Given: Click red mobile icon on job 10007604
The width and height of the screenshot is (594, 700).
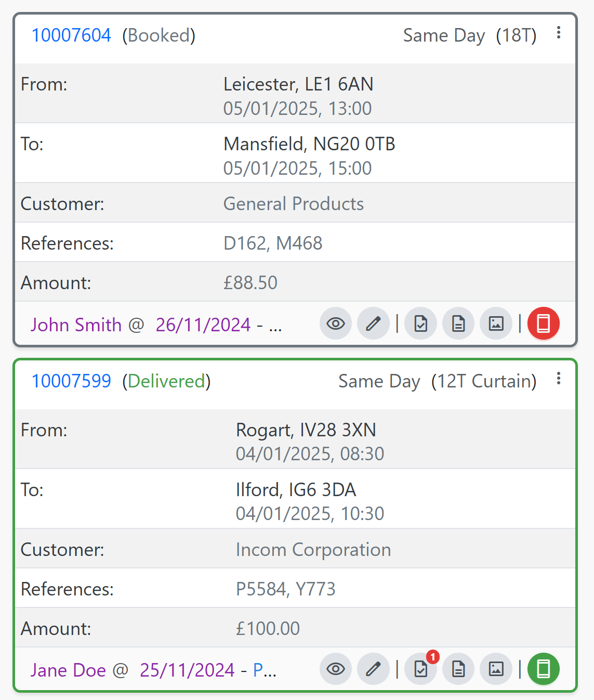Looking at the screenshot, I should [x=544, y=323].
